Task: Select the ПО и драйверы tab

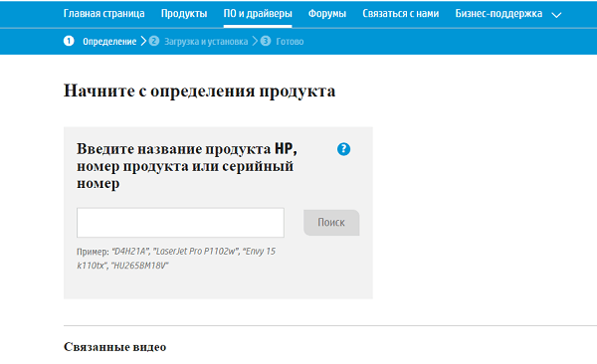Action: (258, 14)
